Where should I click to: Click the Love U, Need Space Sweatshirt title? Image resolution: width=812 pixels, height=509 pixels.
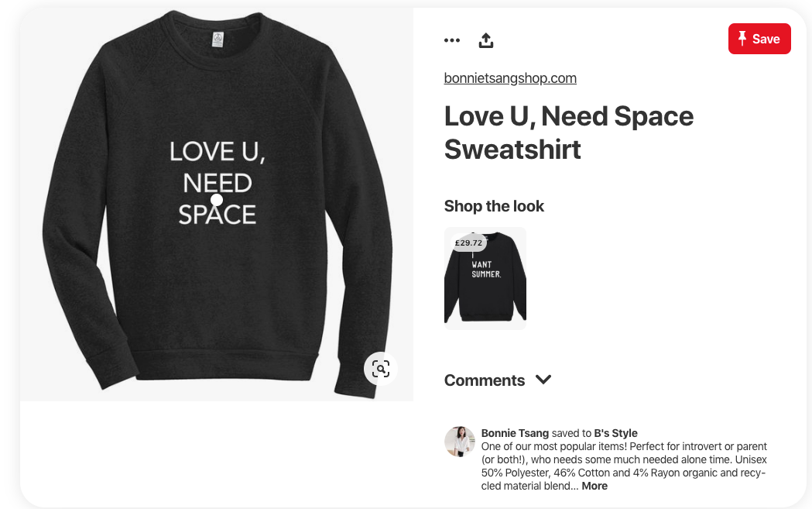click(569, 132)
